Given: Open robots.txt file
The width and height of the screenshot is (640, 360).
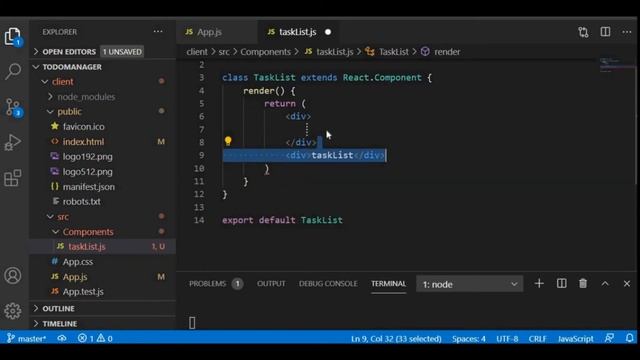Looking at the screenshot, I should pos(103,202).
